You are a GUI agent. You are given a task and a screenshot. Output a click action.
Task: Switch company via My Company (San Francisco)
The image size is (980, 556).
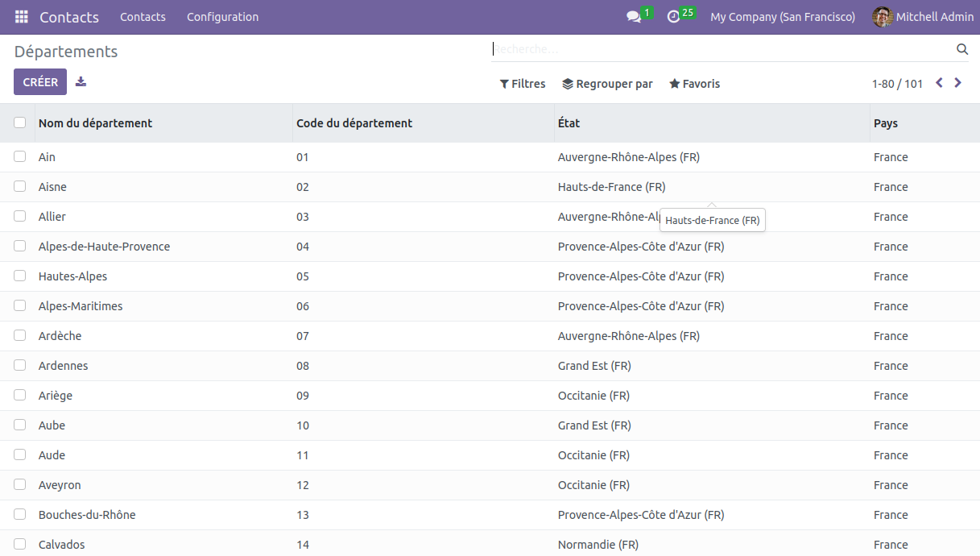782,17
